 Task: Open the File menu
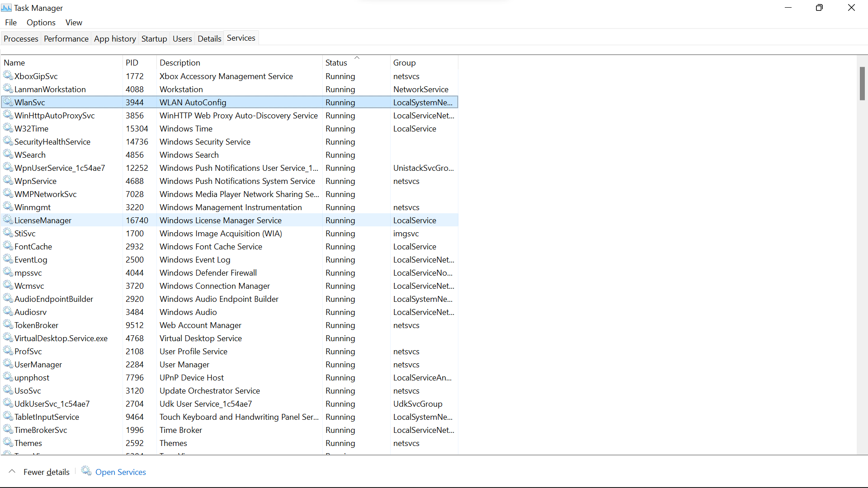coord(11,22)
